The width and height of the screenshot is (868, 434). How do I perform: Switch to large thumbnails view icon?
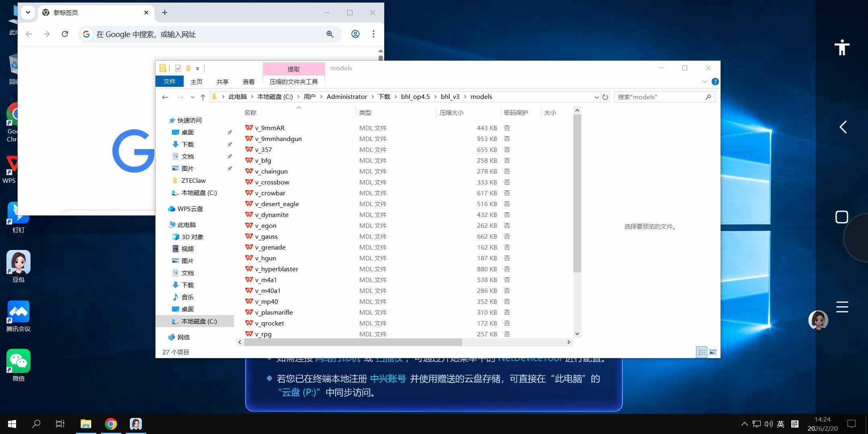tap(713, 352)
